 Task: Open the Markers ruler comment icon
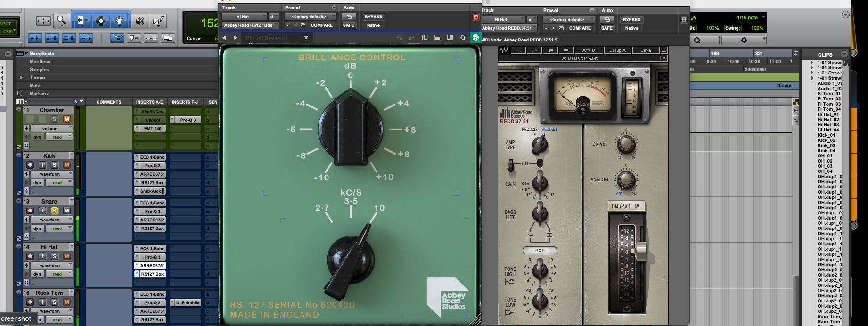click(20, 93)
